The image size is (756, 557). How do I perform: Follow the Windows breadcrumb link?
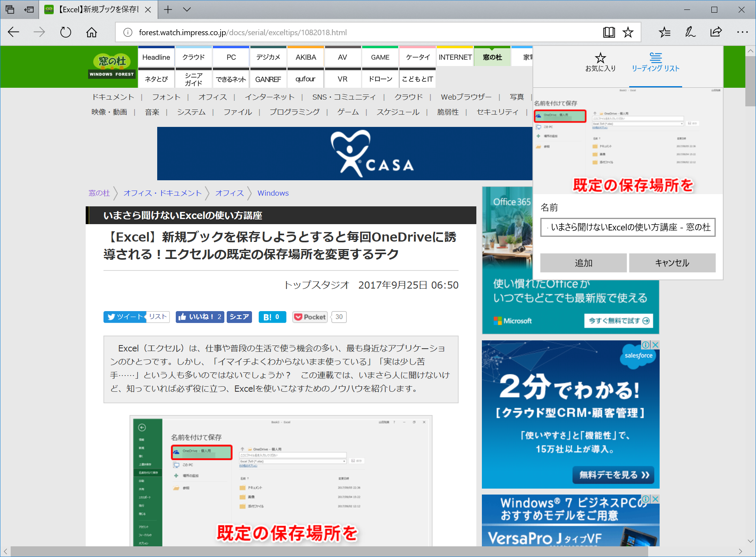tap(273, 193)
